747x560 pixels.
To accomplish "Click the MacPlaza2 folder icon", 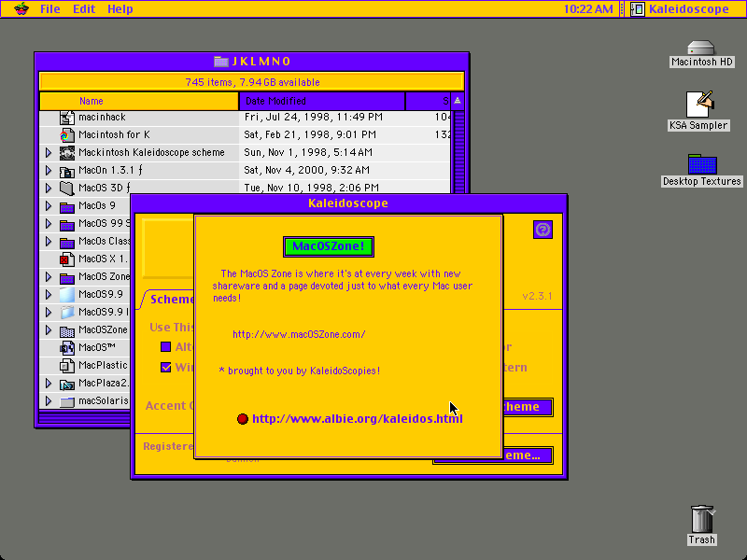I will pos(67,384).
